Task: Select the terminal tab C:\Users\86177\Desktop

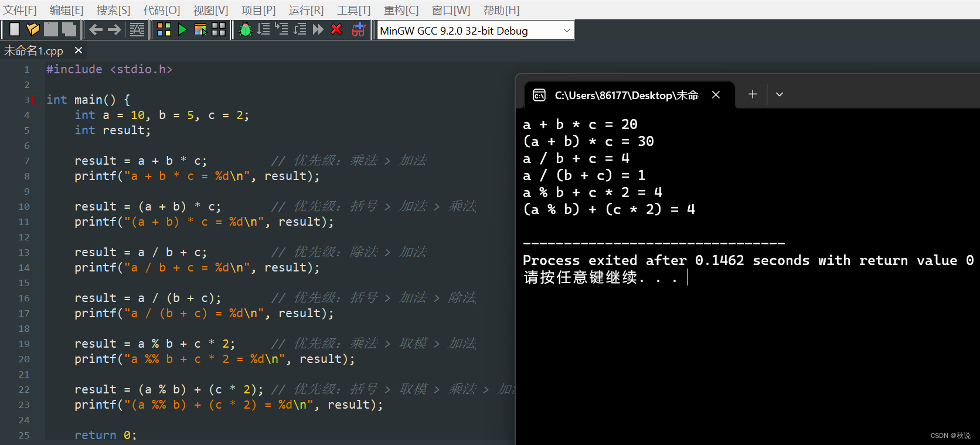Action: (x=627, y=95)
